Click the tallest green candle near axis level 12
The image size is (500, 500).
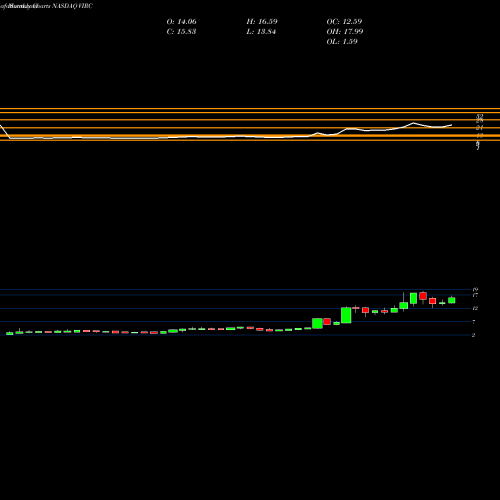click(346, 315)
